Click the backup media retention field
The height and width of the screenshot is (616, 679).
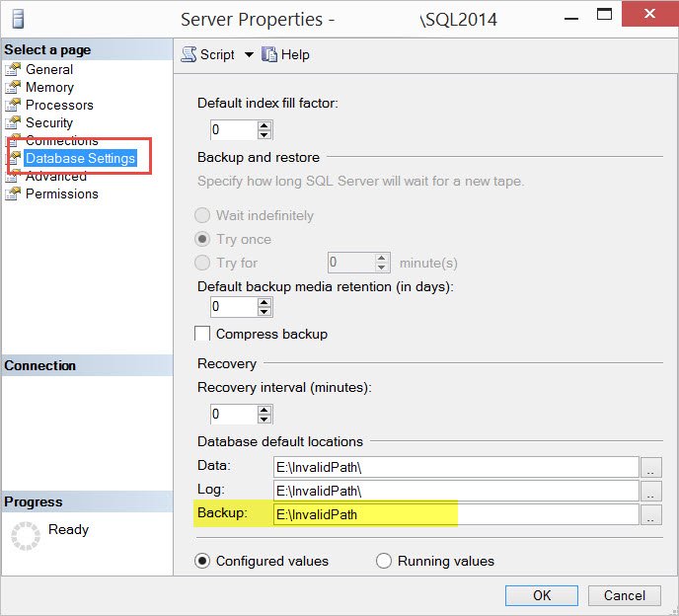point(234,307)
